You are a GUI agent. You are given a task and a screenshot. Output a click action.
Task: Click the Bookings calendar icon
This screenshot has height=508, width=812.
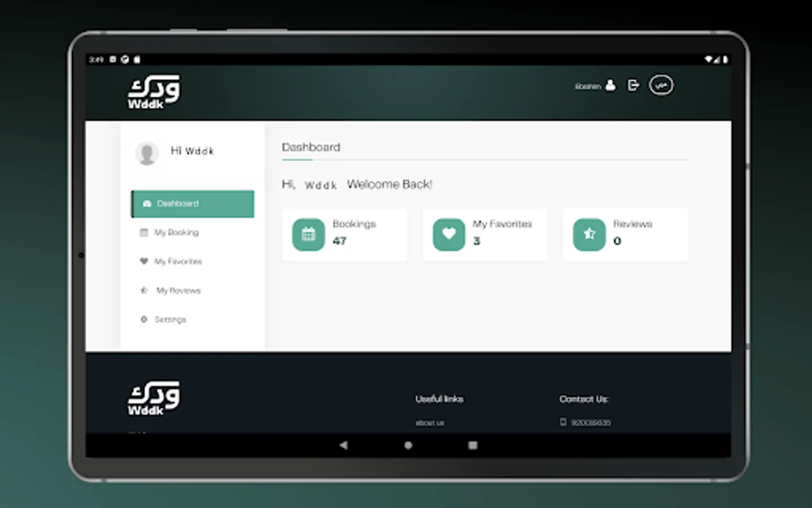308,234
